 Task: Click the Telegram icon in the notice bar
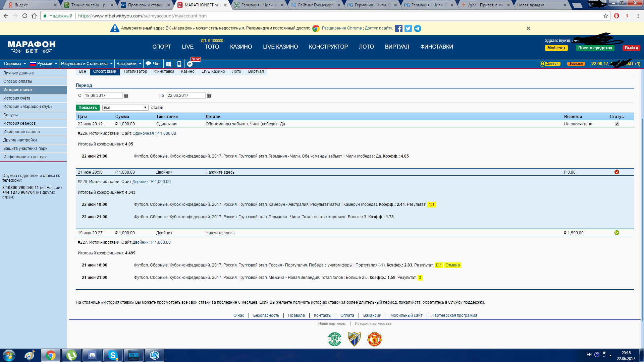click(418, 28)
